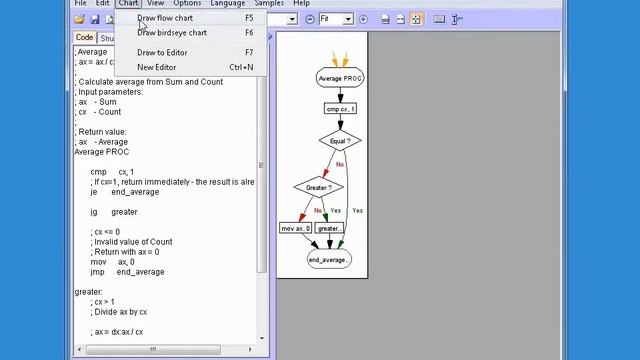Click the cmp cx, 1 flowchart box

[x=340, y=109]
